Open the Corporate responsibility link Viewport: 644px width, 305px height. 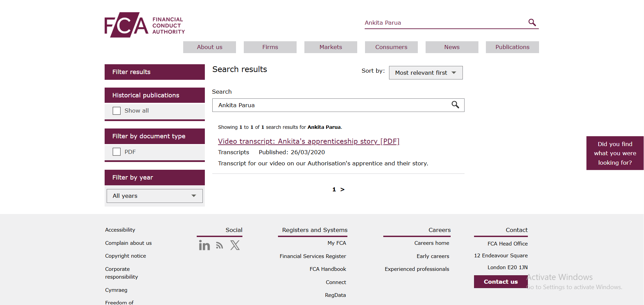122,273
